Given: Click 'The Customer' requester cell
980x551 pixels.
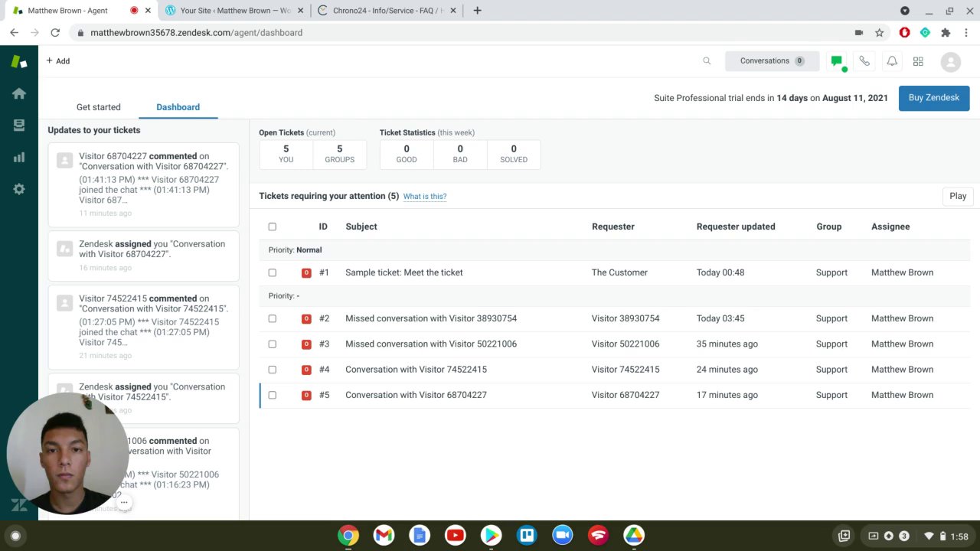Looking at the screenshot, I should click(619, 272).
